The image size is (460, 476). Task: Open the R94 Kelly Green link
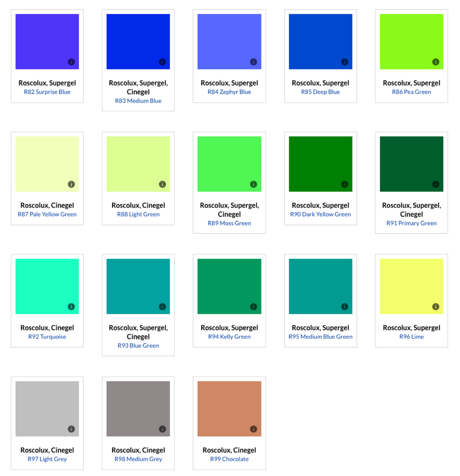229,337
